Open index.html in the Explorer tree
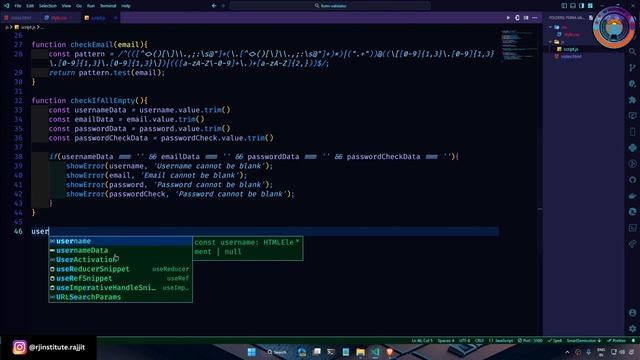Image resolution: width=640 pixels, height=360 pixels. (571, 56)
